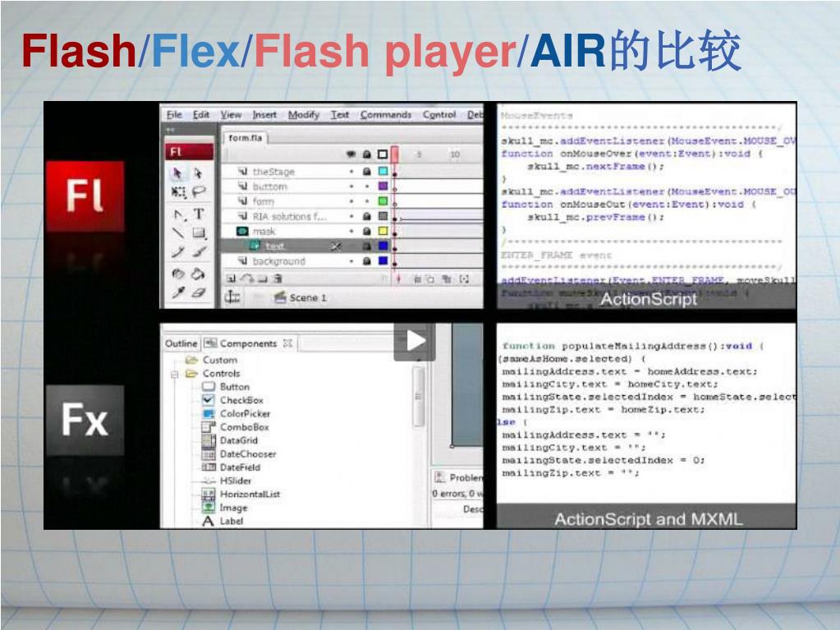This screenshot has width=840, height=630.
Task: Select the Components tab
Action: (248, 343)
